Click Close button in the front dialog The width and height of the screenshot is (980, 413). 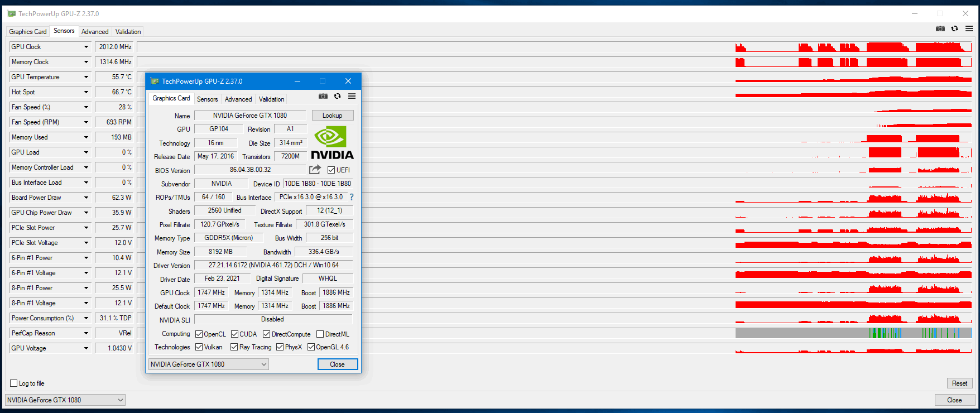(x=338, y=364)
